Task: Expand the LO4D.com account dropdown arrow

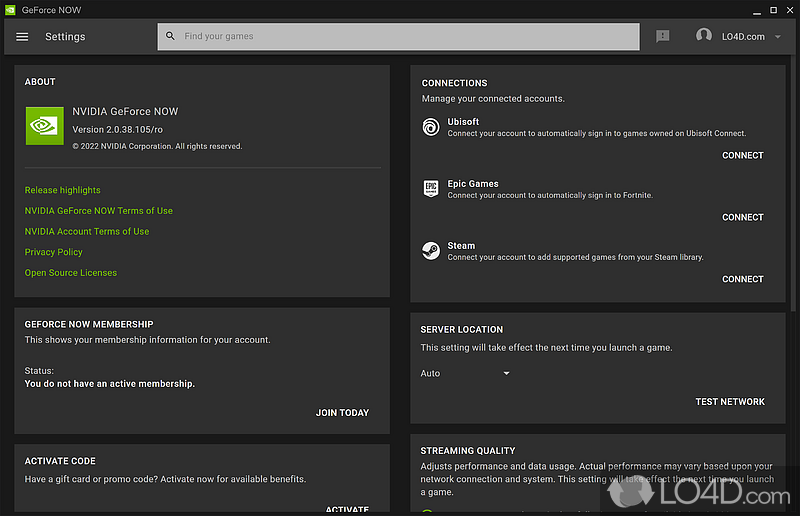Action: click(778, 37)
